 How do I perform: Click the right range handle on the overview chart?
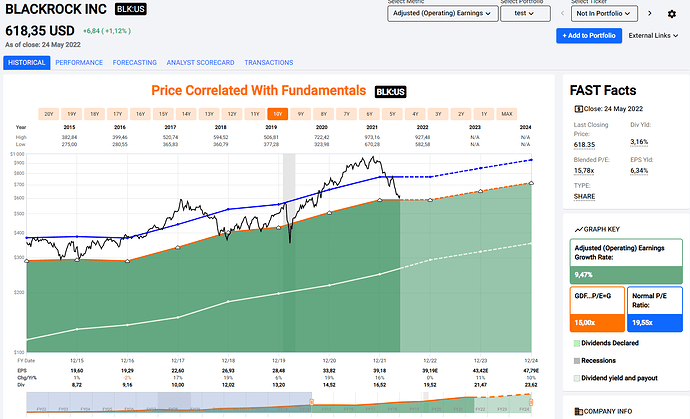tap(531, 402)
